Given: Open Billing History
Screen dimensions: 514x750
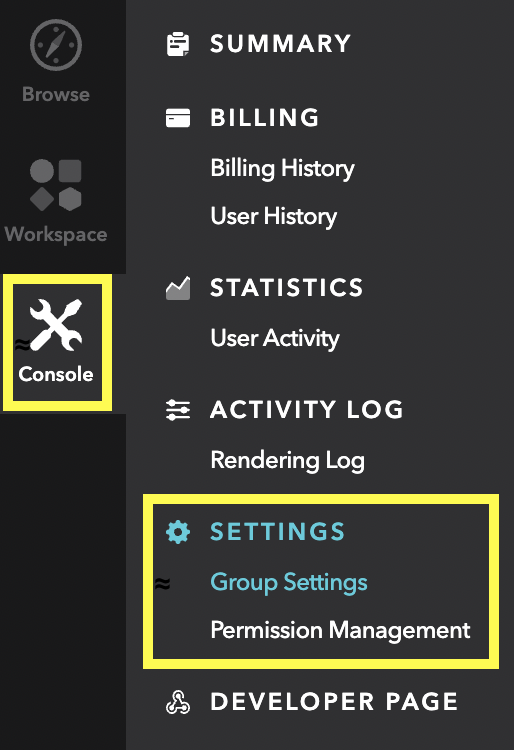Looking at the screenshot, I should [x=283, y=168].
